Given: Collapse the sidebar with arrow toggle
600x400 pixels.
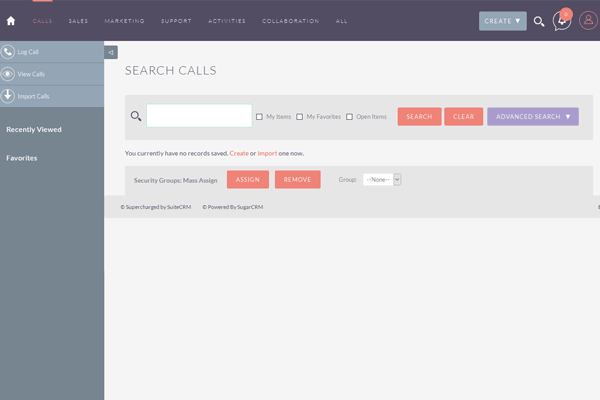Looking at the screenshot, I should (x=111, y=52).
